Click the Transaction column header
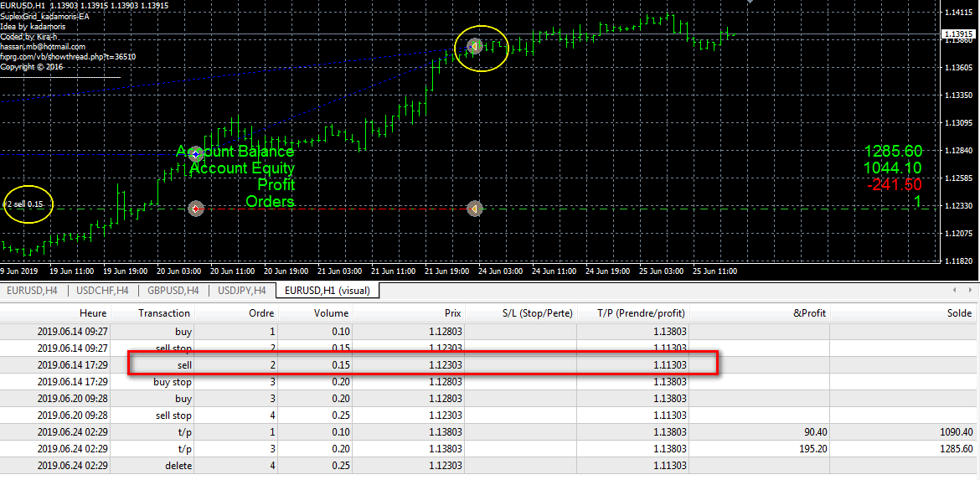 tap(164, 313)
